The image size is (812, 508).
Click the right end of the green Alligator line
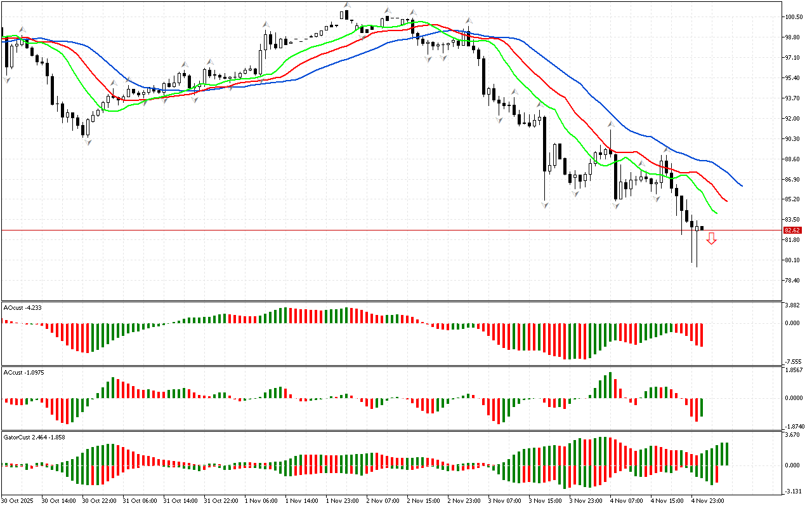coord(716,213)
